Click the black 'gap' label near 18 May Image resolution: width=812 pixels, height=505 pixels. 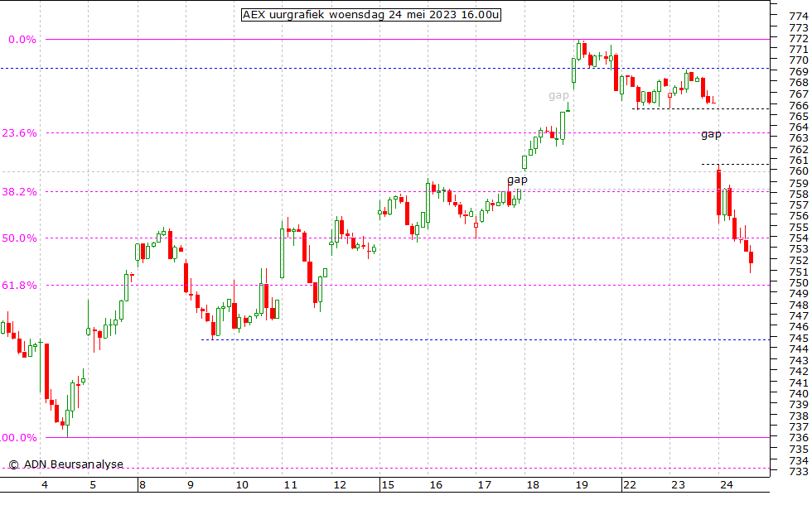tap(517, 180)
